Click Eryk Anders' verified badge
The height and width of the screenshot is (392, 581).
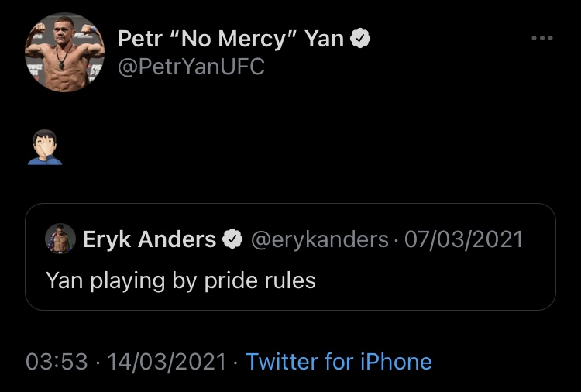pyautogui.click(x=232, y=239)
